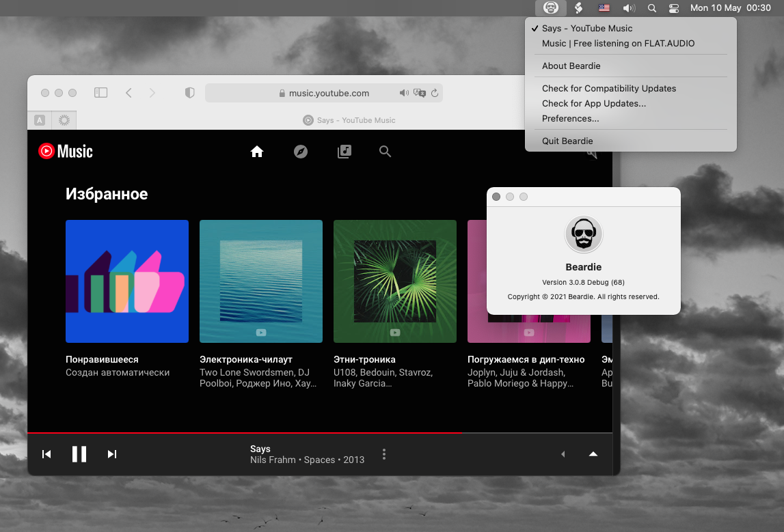784x532 pixels.
Task: Open the pinned tab with gear icon
Action: tap(64, 120)
